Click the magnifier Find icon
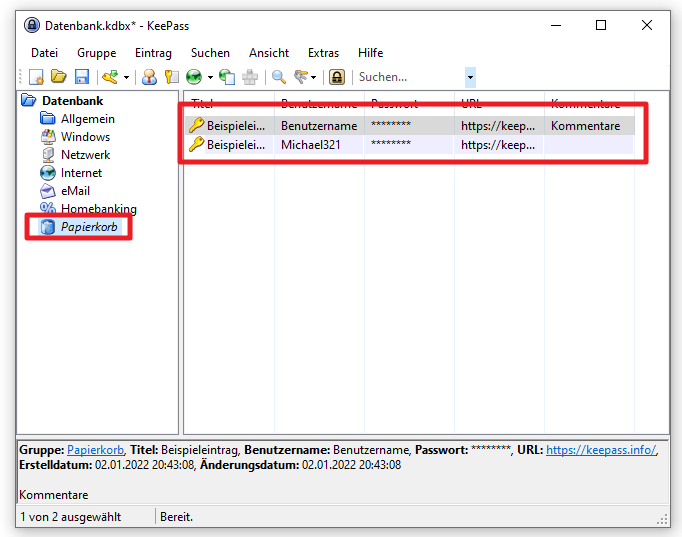This screenshot has width=682, height=537. click(279, 77)
